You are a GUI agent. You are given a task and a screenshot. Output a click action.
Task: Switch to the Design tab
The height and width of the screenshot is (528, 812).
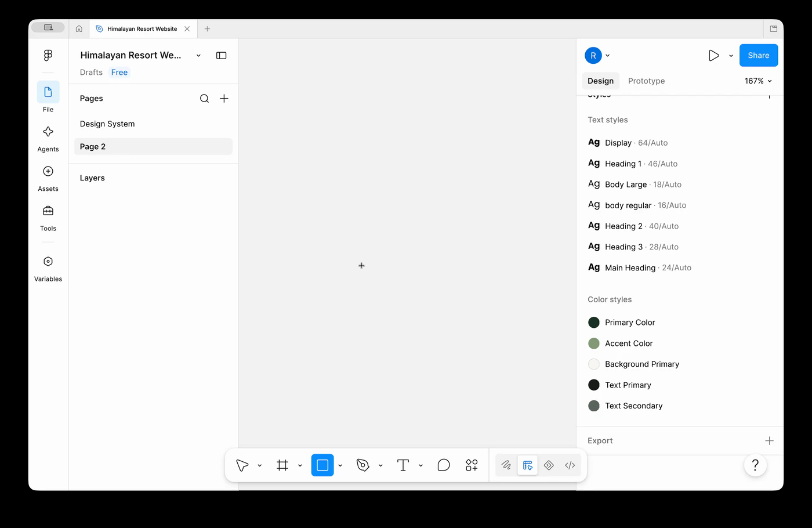(x=600, y=81)
